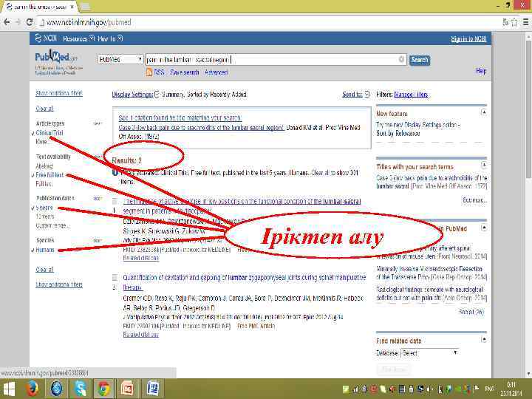Click the browser address bar
The width and height of the screenshot is (532, 399).
click(268, 22)
